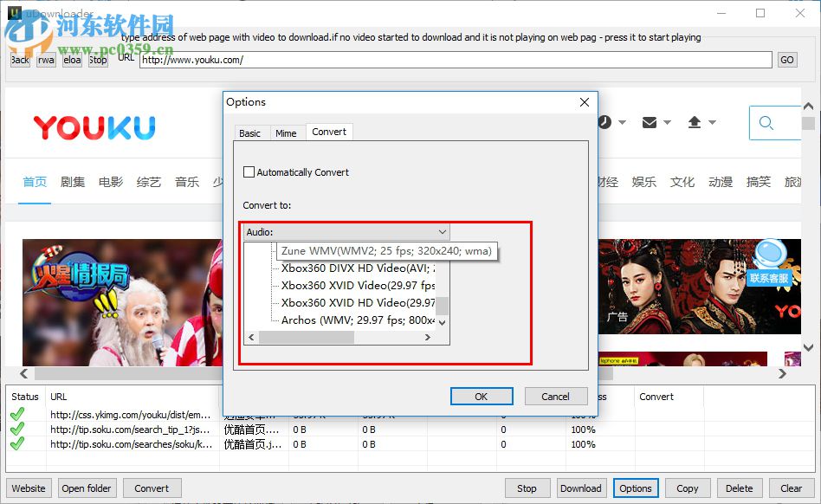Screen dimensions: 821x504
Task: Open the Audio convert format dropdown
Action: tap(442, 231)
